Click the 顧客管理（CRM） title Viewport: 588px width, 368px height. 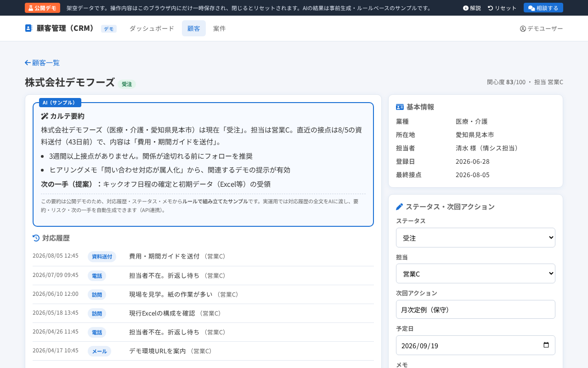pos(66,28)
